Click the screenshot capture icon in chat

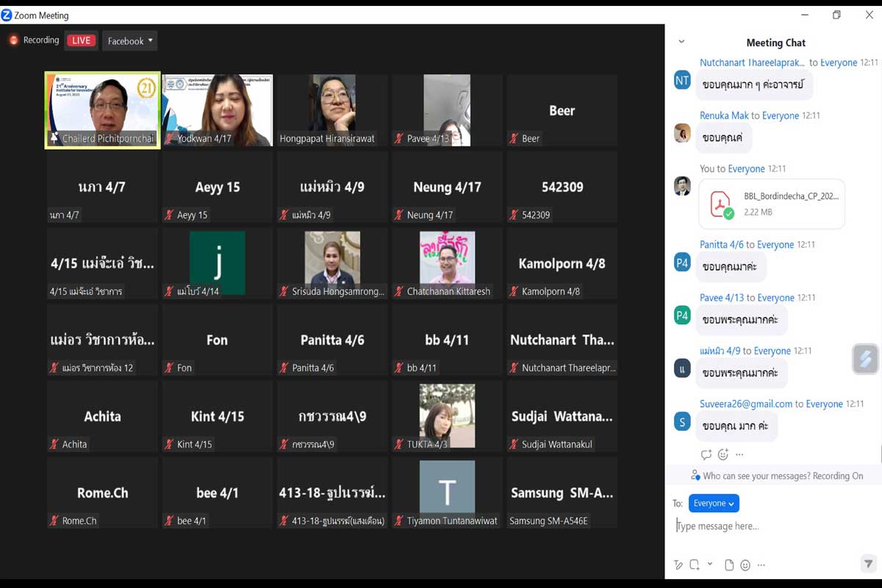(695, 565)
